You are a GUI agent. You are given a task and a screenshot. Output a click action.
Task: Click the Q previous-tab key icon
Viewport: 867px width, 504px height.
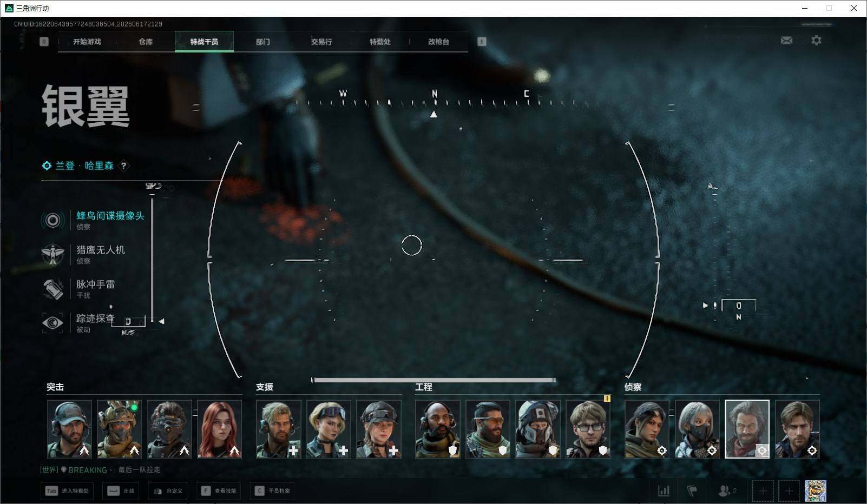pyautogui.click(x=44, y=42)
